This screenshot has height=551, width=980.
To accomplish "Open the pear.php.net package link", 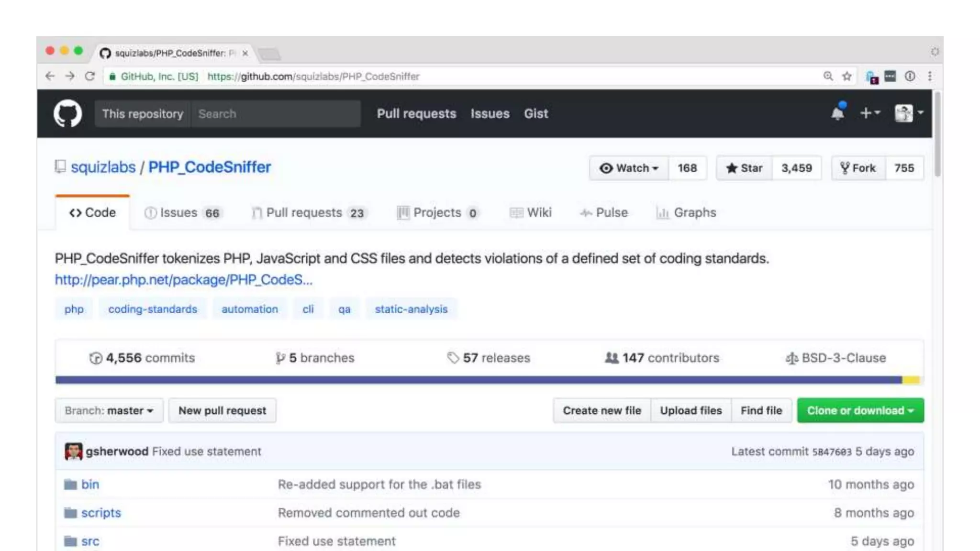I will coord(183,280).
